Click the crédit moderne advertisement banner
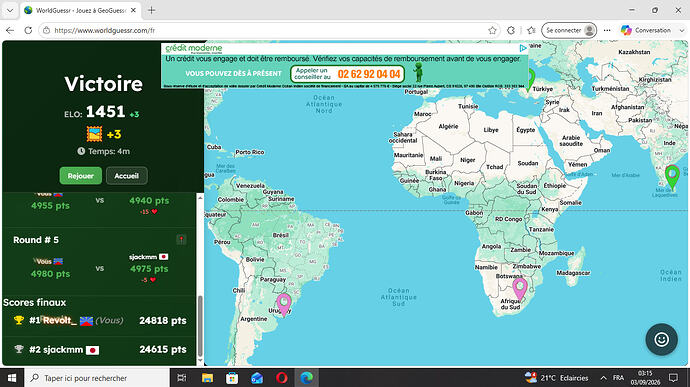Image resolution: width=690 pixels, height=387 pixels. pyautogui.click(x=345, y=66)
